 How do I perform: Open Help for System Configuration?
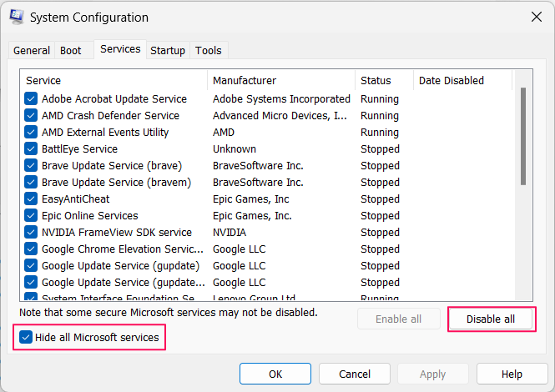(512, 374)
